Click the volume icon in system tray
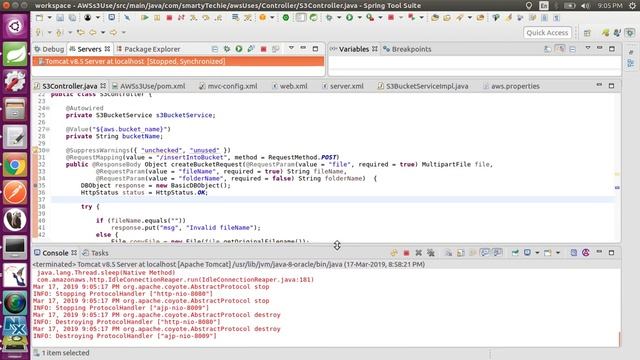The height and width of the screenshot is (360, 640). [585, 6]
